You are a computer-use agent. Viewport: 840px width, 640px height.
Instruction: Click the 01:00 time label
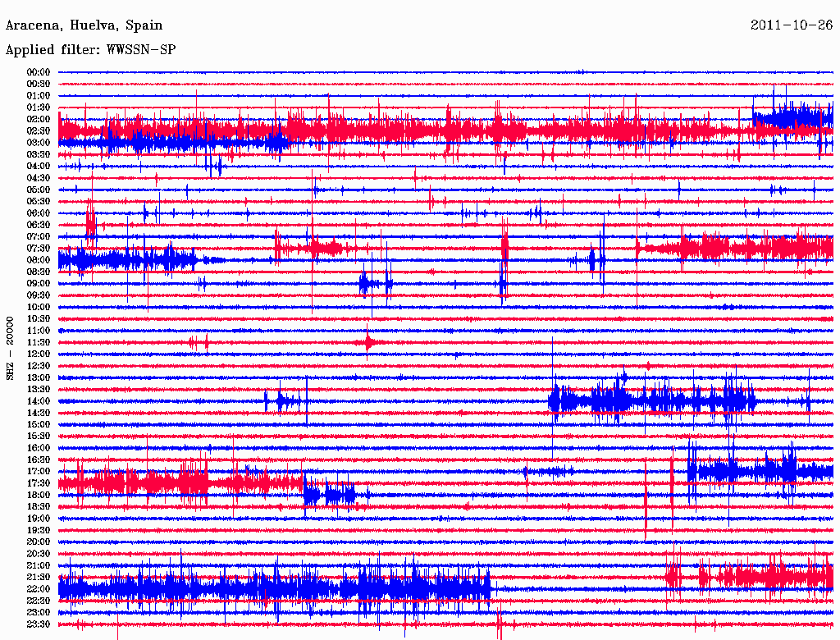click(38, 95)
